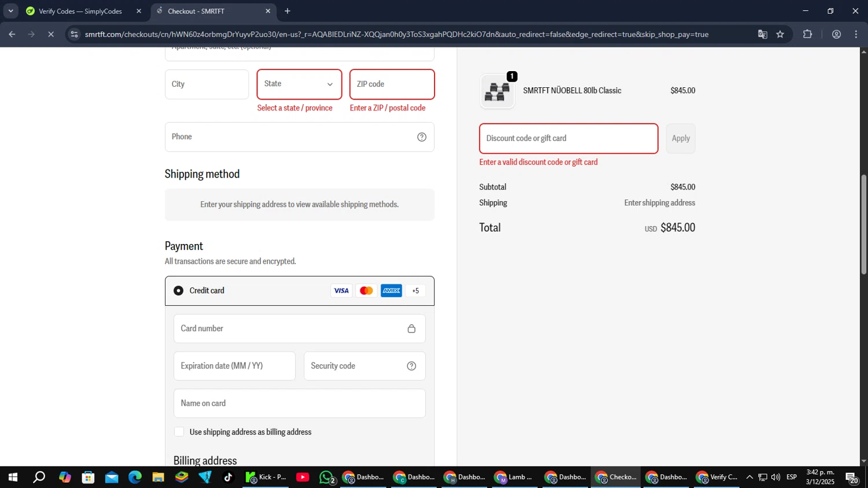Viewport: 868px width, 488px height.
Task: Open the volume control in system tray
Action: point(775,477)
